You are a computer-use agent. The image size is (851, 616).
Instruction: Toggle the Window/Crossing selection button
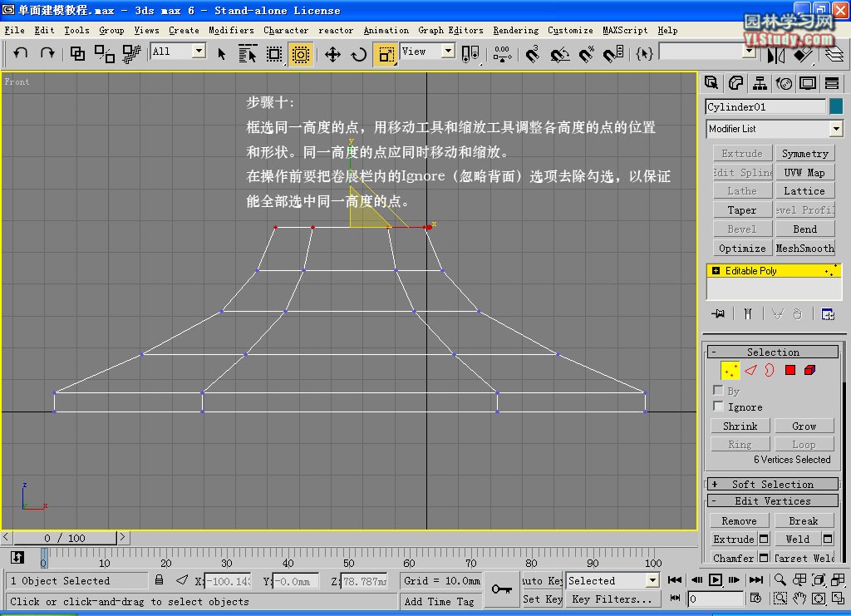tap(300, 54)
